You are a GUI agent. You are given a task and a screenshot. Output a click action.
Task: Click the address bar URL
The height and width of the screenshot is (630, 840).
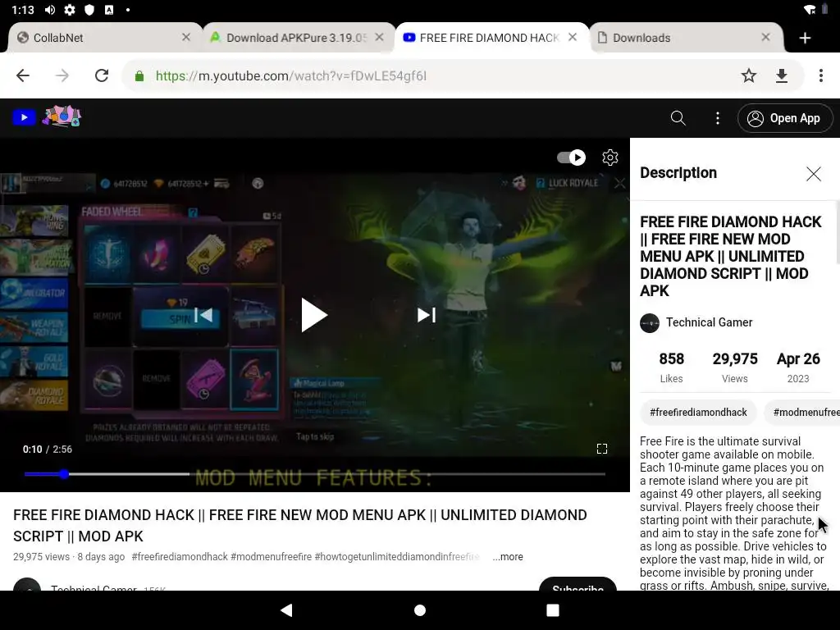[x=291, y=76]
